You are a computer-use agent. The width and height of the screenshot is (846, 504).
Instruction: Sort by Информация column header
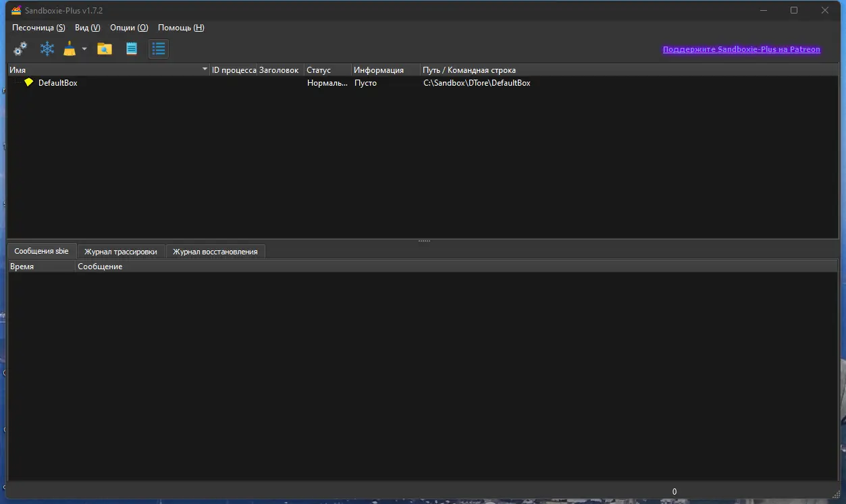[386, 70]
